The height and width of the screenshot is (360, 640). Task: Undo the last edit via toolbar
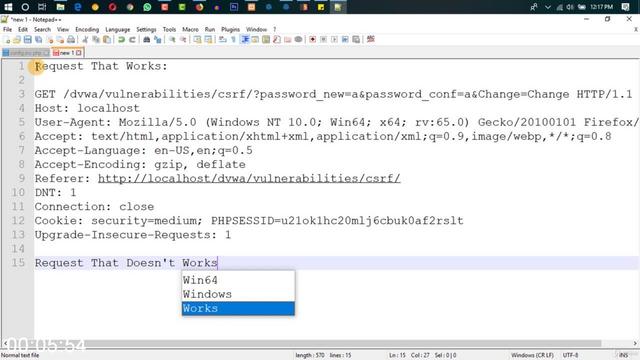pos(121,39)
